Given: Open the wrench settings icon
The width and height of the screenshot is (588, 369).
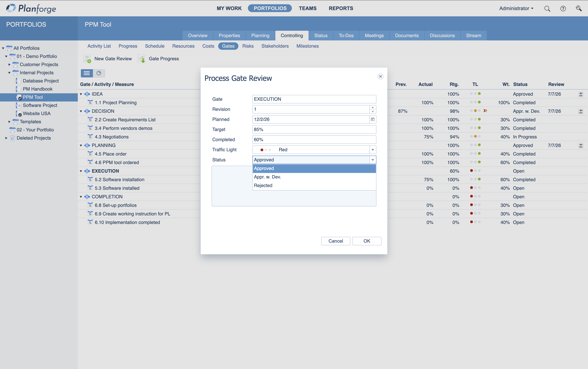Looking at the screenshot, I should [578, 9].
